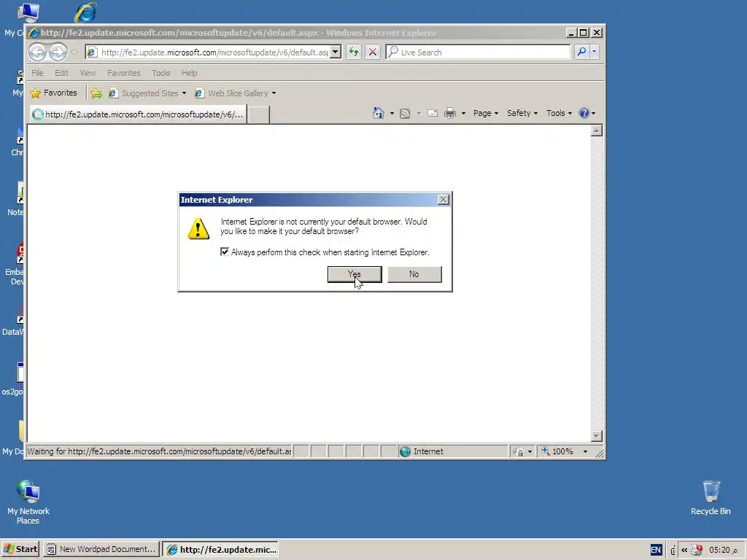Click the EN language indicator
The image size is (747, 560).
pos(656,550)
